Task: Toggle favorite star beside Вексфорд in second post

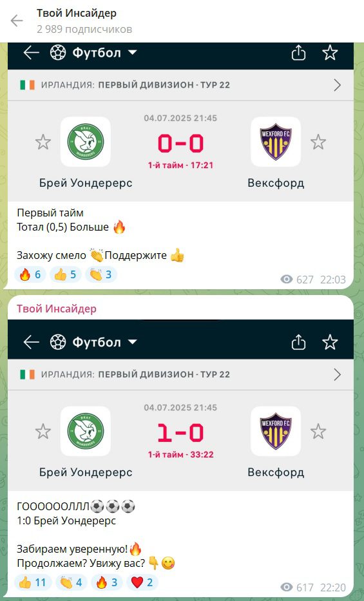Action: tap(318, 432)
